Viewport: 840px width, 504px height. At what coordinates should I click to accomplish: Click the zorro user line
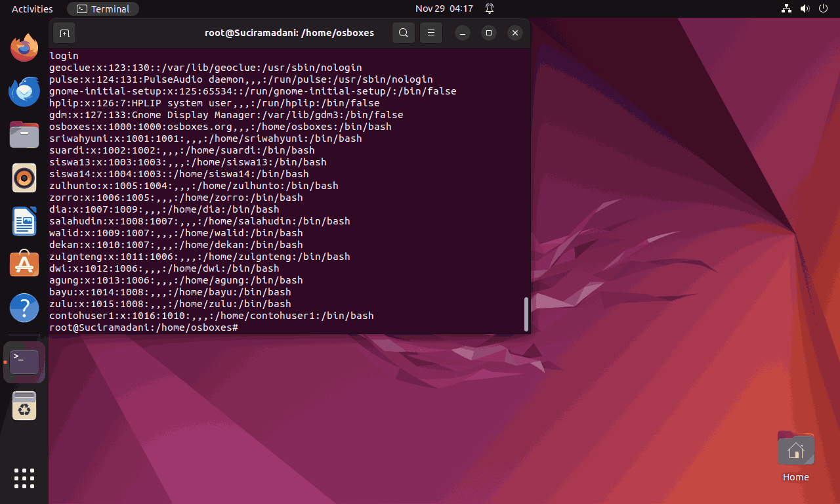pos(176,198)
